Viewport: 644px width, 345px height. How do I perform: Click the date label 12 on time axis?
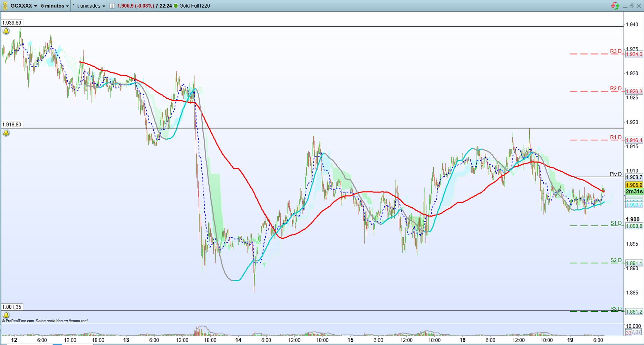click(14, 340)
